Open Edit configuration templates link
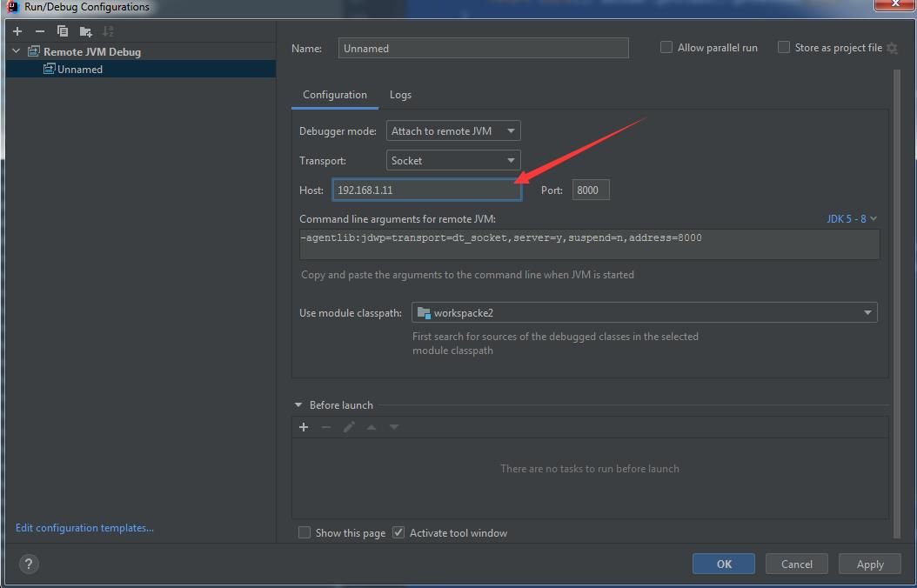This screenshot has width=917, height=588. 84,528
